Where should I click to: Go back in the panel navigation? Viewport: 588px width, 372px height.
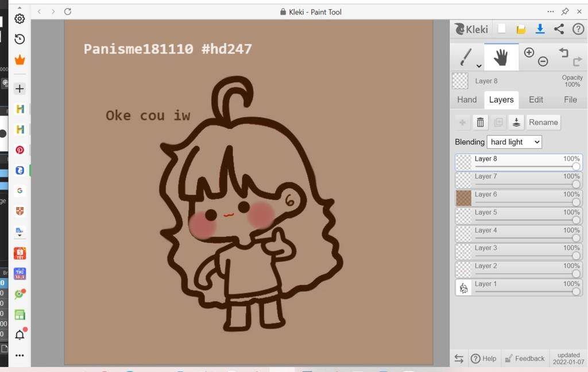40,11
